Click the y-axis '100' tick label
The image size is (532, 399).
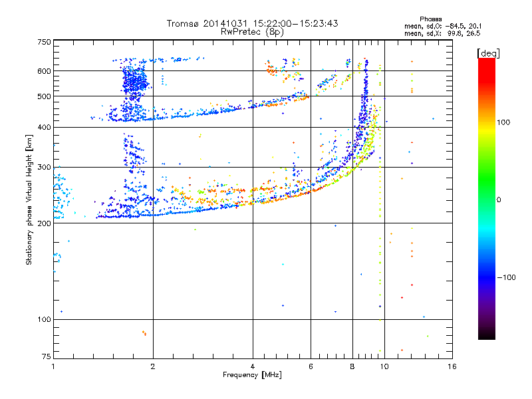point(44,319)
